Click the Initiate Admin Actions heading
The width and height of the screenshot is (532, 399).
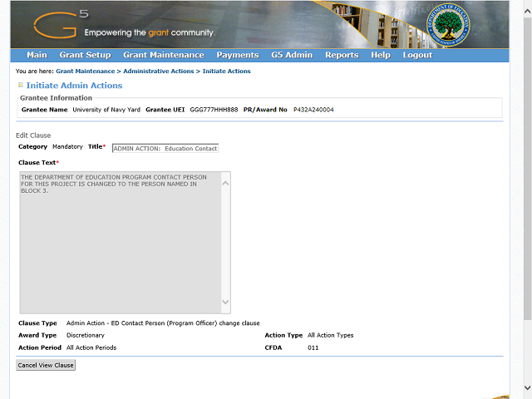coord(74,86)
